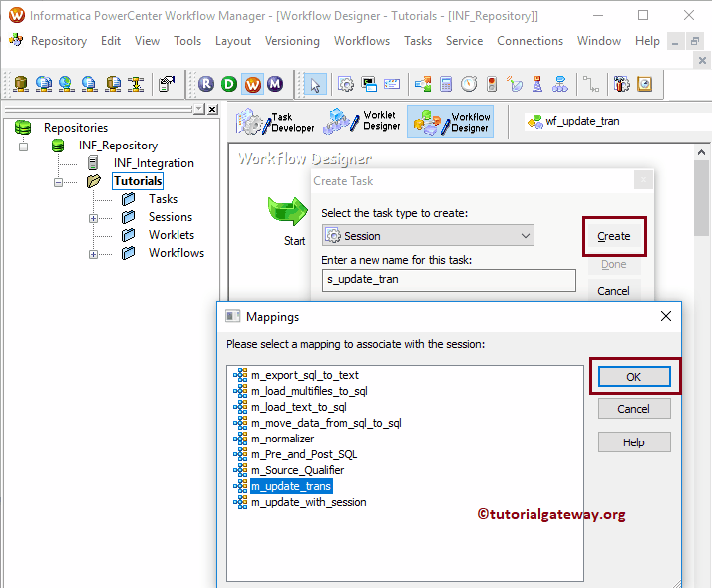Click the Create button
Image resolution: width=712 pixels, height=588 pixels.
[x=614, y=236]
